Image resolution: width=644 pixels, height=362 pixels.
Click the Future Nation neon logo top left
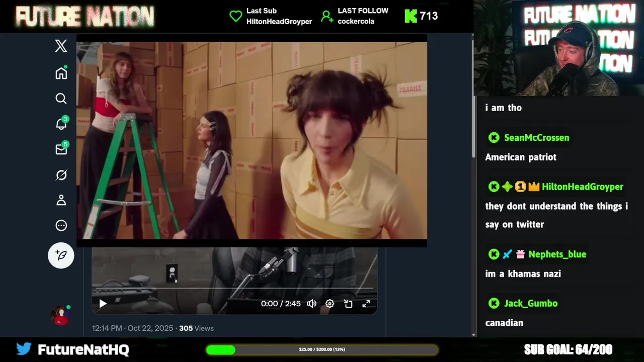pyautogui.click(x=85, y=17)
